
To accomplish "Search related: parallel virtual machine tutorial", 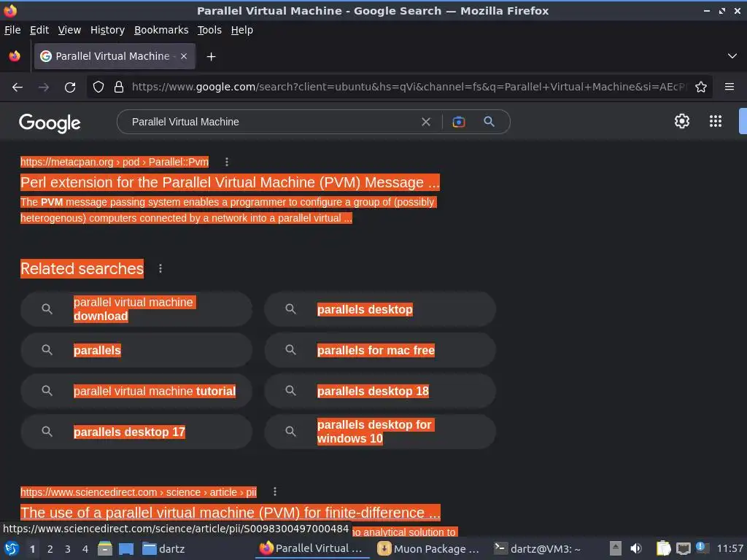I will [136, 391].
